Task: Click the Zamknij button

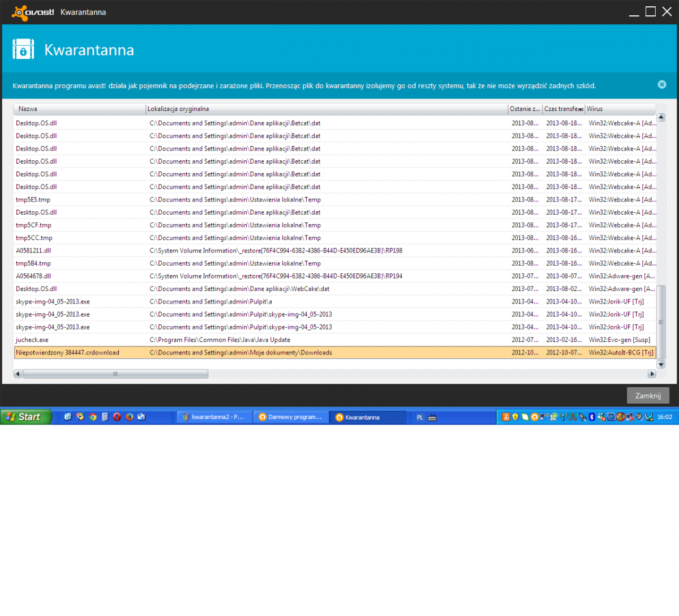Action: point(648,396)
